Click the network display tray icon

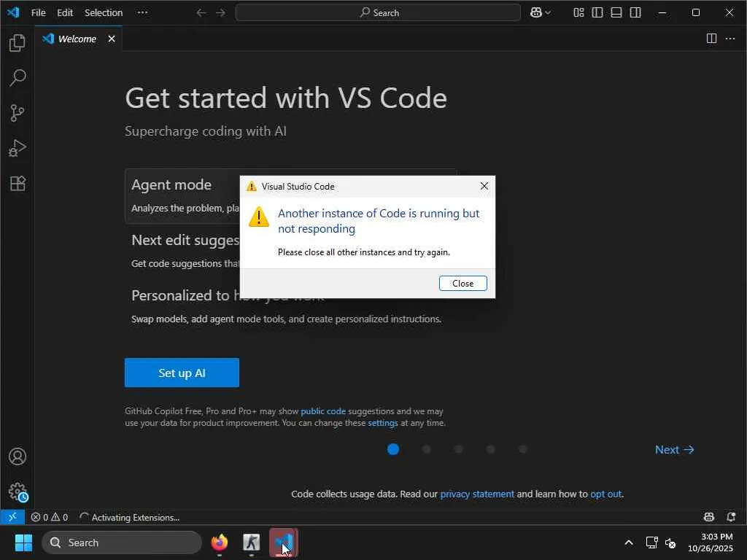click(x=651, y=542)
